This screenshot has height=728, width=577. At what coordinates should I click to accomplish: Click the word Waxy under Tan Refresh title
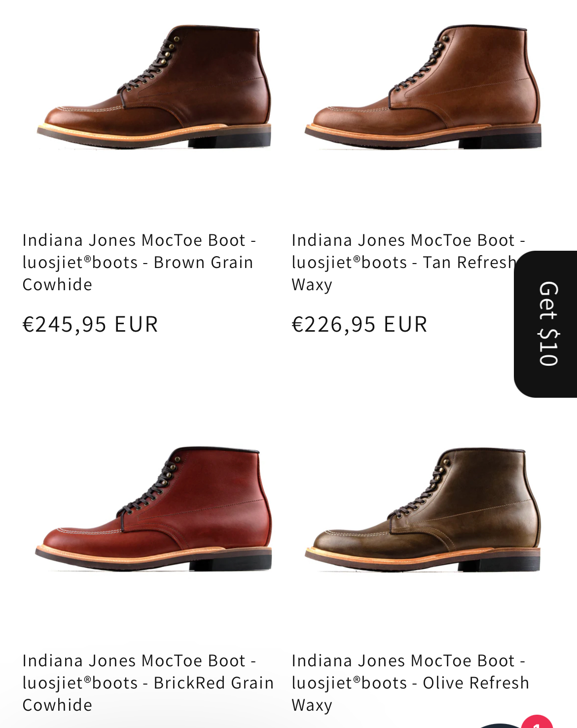coord(312,285)
